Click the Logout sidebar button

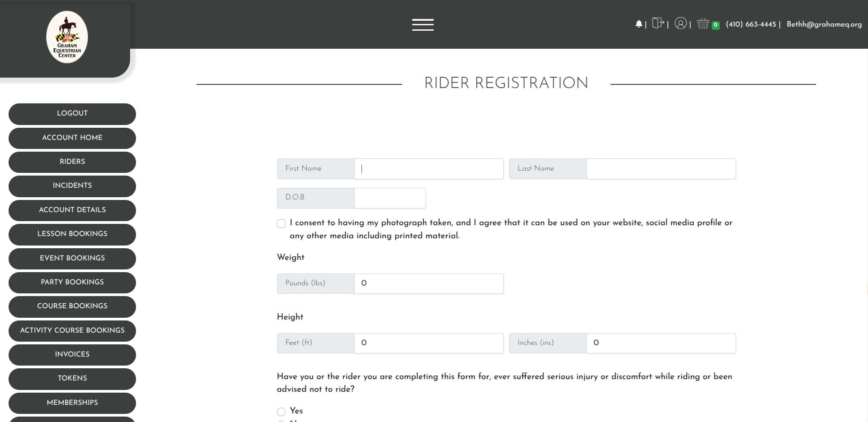click(x=72, y=113)
